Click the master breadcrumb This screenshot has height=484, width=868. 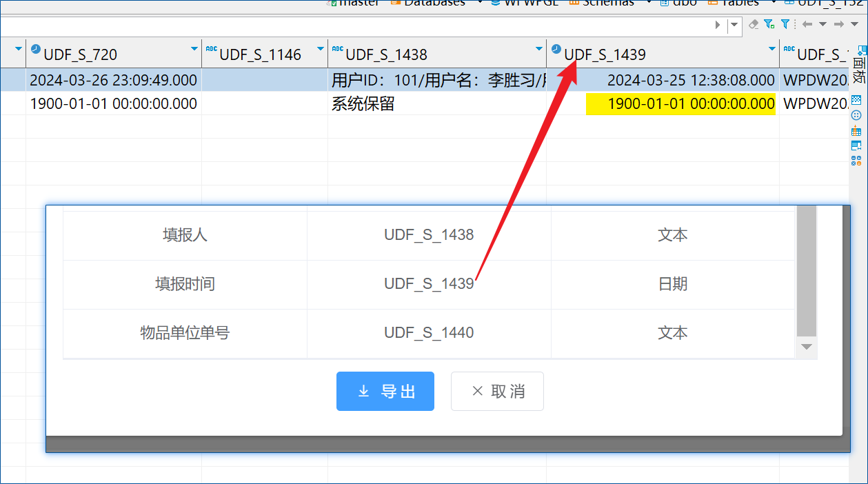pyautogui.click(x=354, y=3)
